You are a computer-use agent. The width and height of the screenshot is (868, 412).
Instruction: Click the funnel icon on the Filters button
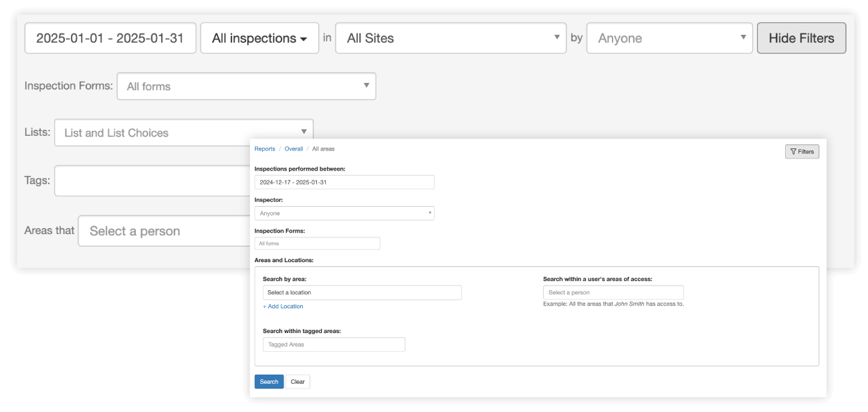(794, 151)
